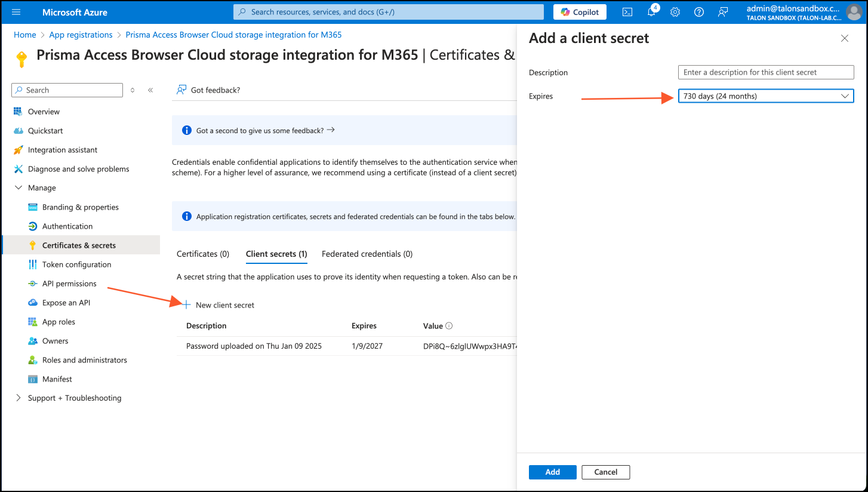Click App registrations breadcrumb link

[81, 35]
